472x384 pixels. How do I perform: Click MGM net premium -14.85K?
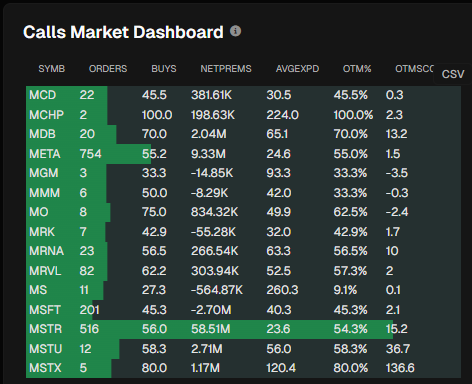click(212, 173)
